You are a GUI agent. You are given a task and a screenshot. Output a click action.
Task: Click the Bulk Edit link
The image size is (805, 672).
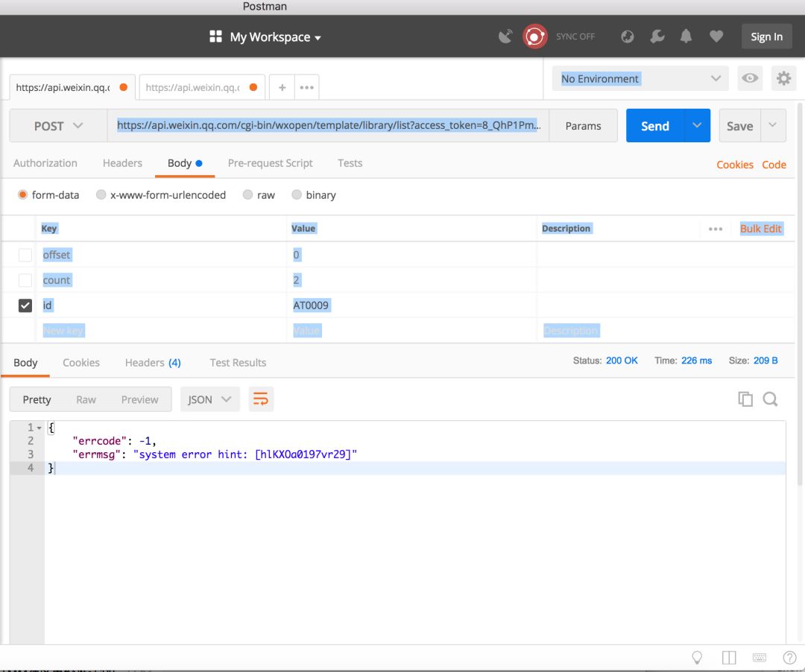(760, 229)
